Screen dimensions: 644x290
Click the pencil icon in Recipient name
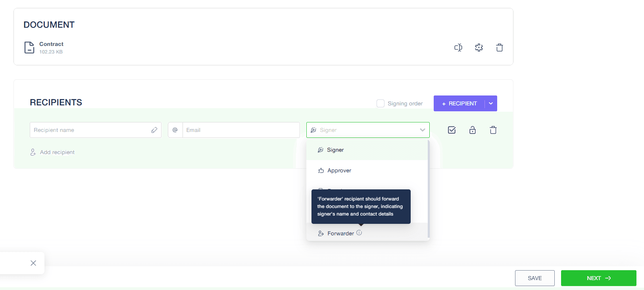click(x=154, y=130)
